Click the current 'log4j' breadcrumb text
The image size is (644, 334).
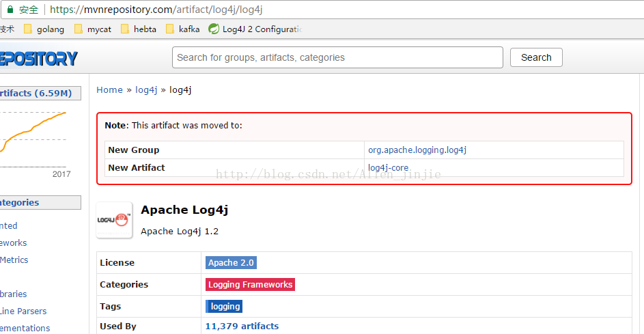coord(180,90)
